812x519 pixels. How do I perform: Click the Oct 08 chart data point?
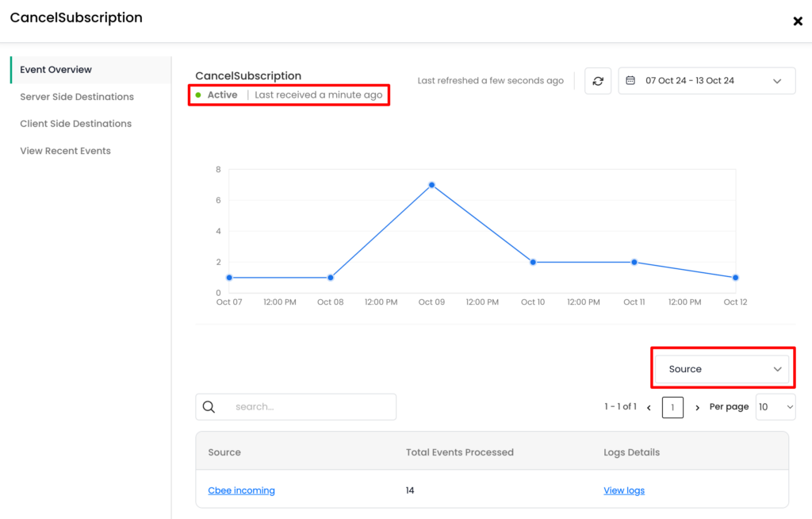[x=331, y=278]
